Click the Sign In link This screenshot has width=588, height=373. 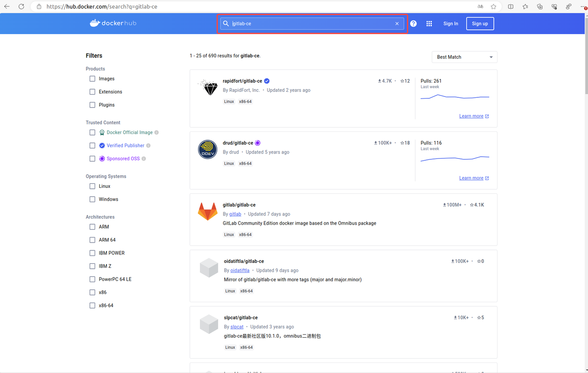[451, 23]
